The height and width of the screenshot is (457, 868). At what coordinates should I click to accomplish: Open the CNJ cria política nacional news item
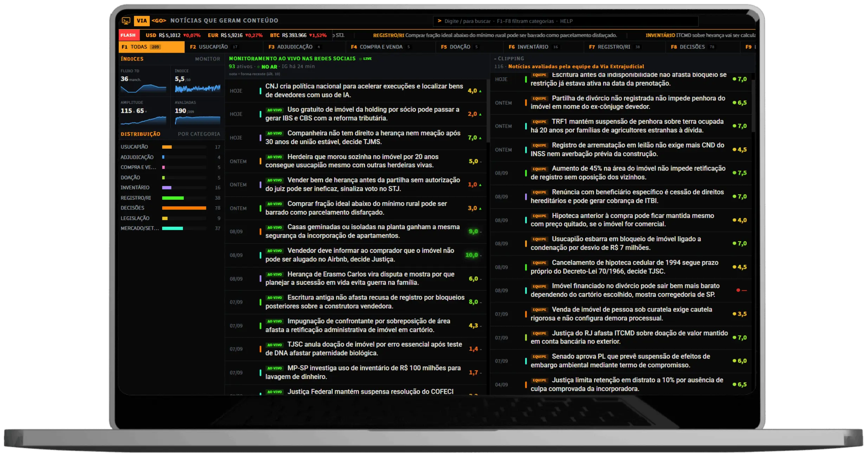point(355,91)
